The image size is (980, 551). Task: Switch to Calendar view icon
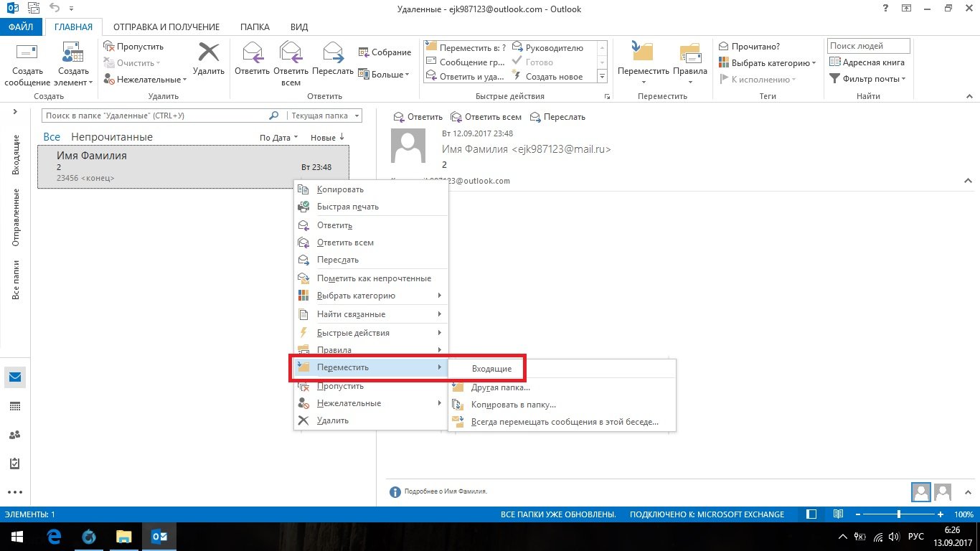click(15, 407)
